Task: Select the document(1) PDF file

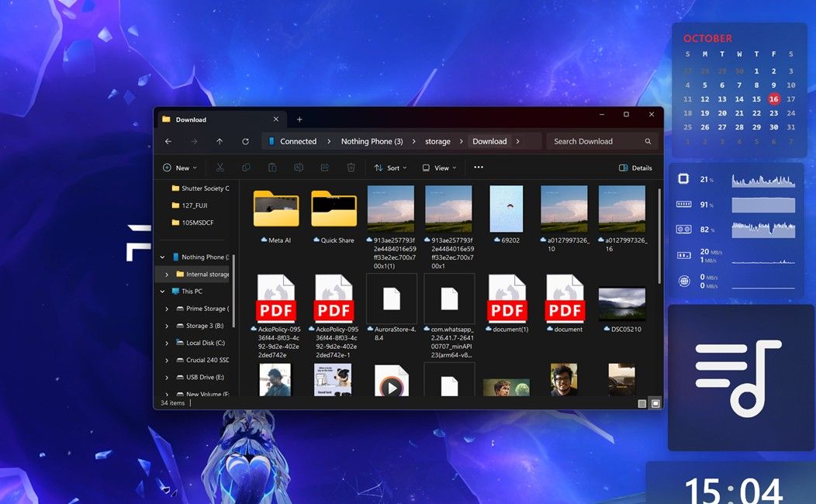Action: click(x=507, y=303)
